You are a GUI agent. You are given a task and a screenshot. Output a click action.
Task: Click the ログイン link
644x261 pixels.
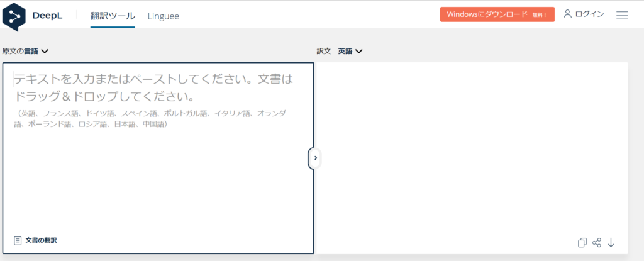(590, 14)
